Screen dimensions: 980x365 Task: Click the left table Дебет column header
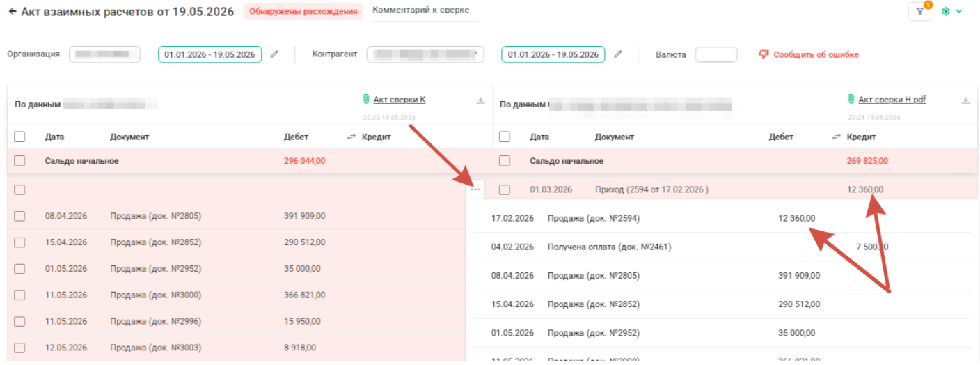coord(296,137)
